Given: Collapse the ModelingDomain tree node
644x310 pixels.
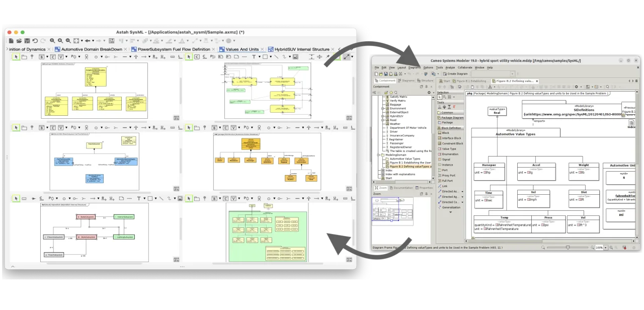Looking at the screenshot, I should (379, 155).
